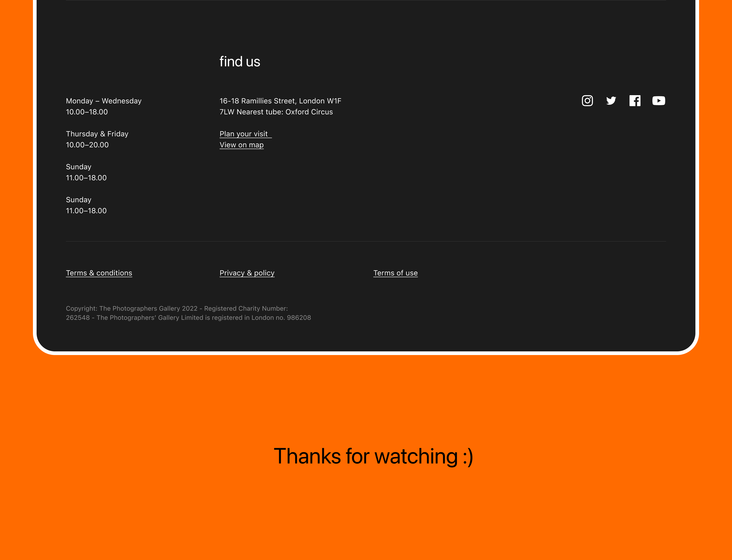Screen dimensions: 732x560
Task: Click the Thursday & Friday label
Action: pos(97,134)
